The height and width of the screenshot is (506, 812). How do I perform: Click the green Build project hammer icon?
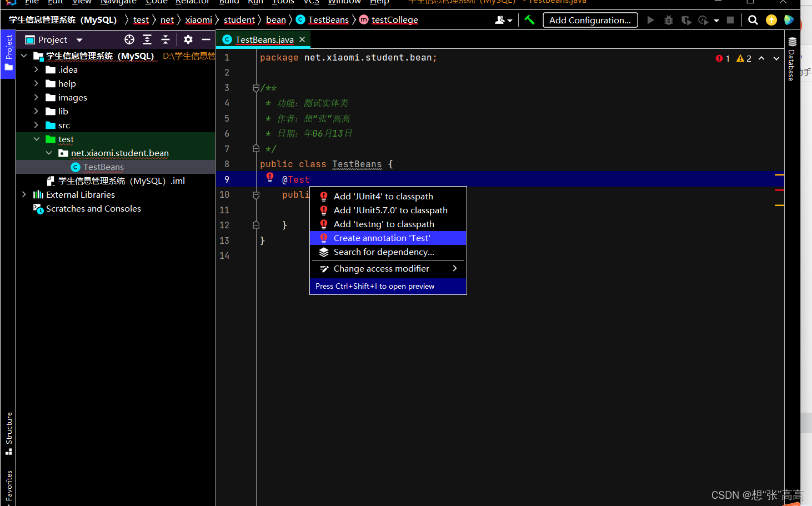pyautogui.click(x=529, y=20)
